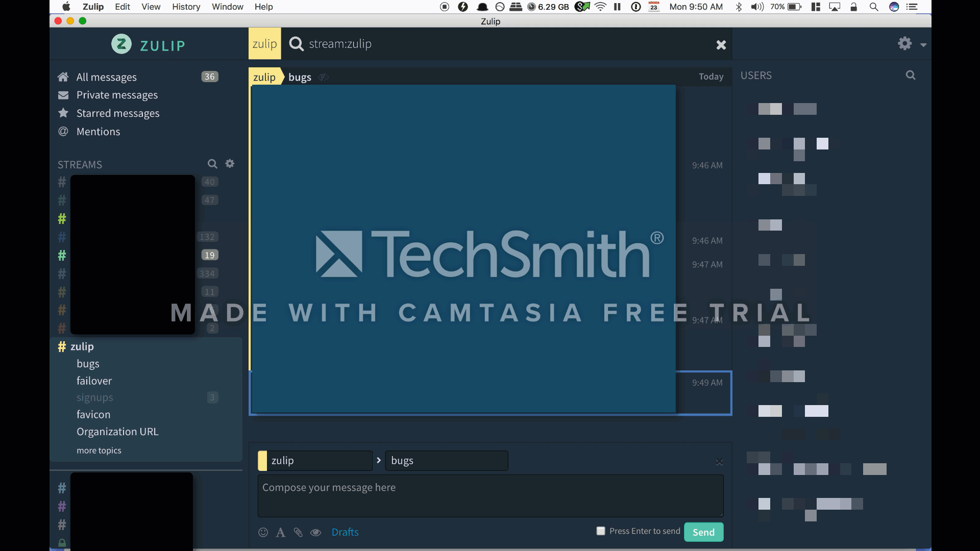Viewport: 980px width, 551px height.
Task: Open the Zulip app menu in menu bar
Action: point(93,7)
